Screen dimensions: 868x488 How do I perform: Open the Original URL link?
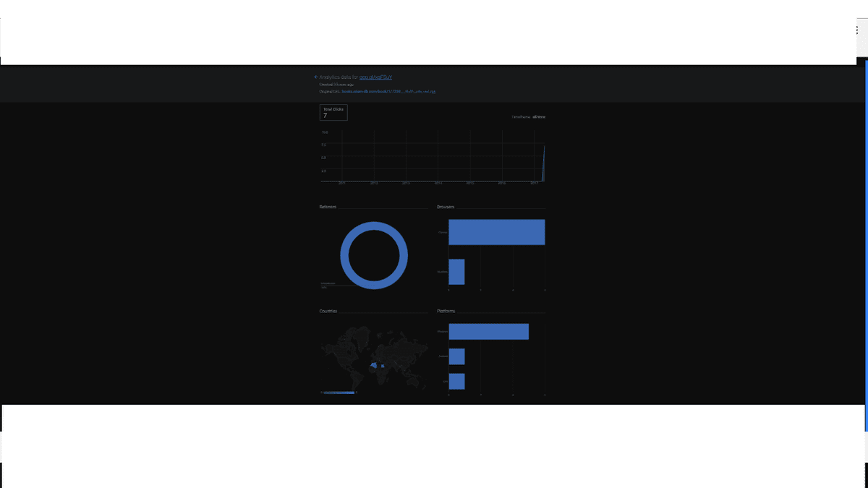388,92
